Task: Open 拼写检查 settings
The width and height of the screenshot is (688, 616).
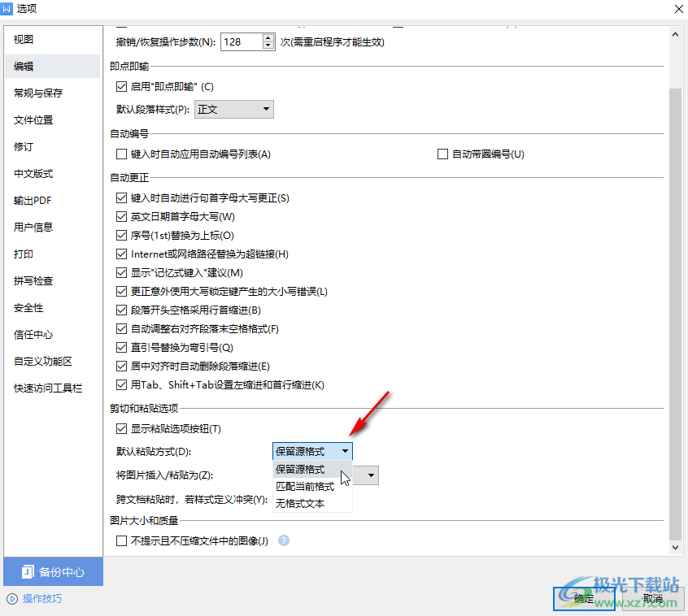Action: (53, 280)
